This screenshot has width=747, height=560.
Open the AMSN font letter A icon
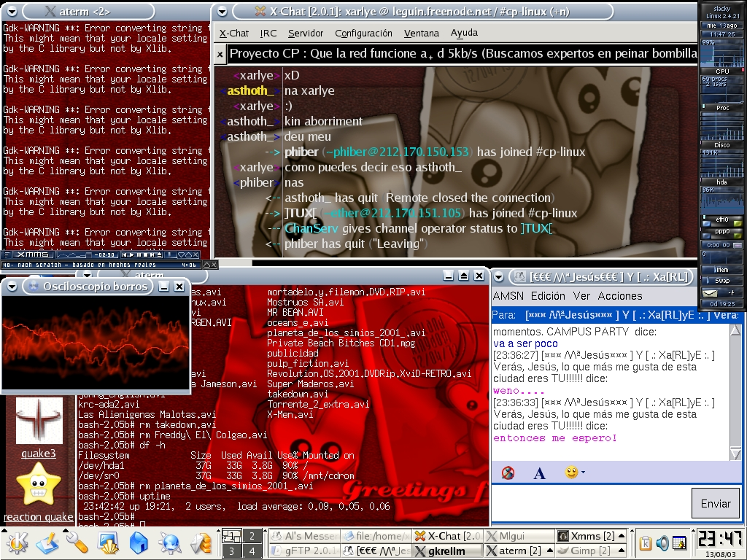click(539, 472)
